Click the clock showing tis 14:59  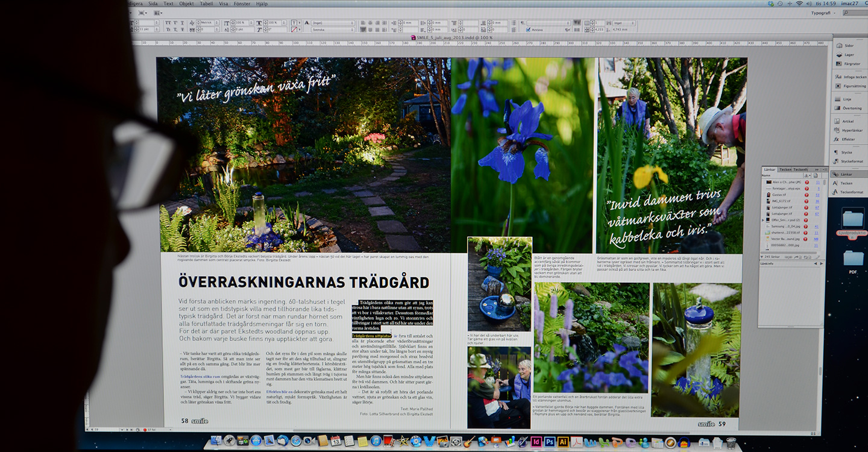point(825,4)
